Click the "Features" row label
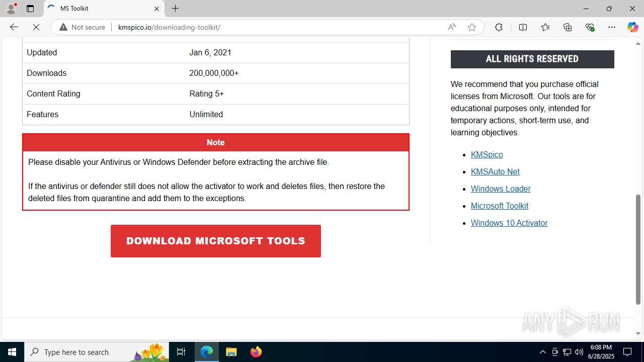Image resolution: width=644 pixels, height=362 pixels. pos(42,114)
